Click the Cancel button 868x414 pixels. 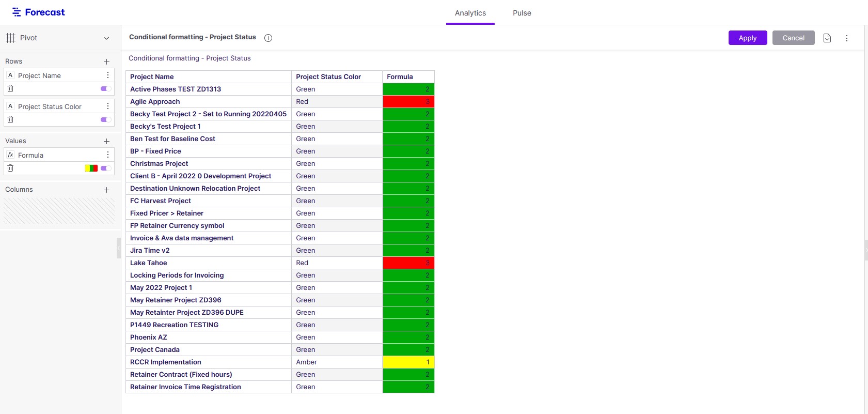coord(794,38)
